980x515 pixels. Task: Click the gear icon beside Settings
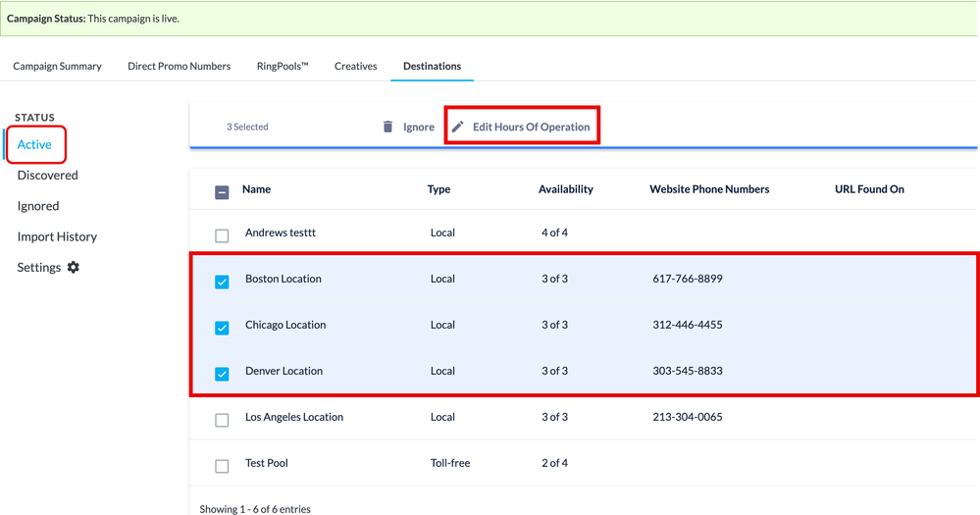click(74, 268)
